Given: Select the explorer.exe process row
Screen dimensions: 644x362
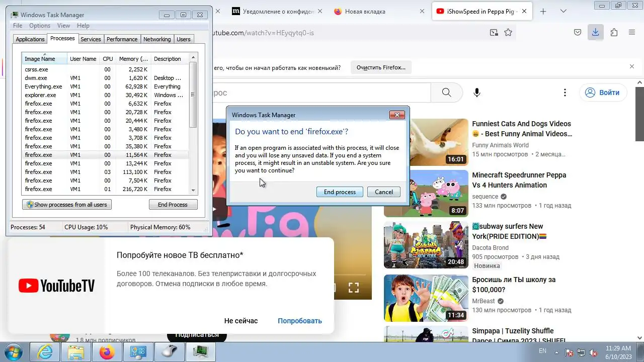Looking at the screenshot, I should [x=105, y=95].
